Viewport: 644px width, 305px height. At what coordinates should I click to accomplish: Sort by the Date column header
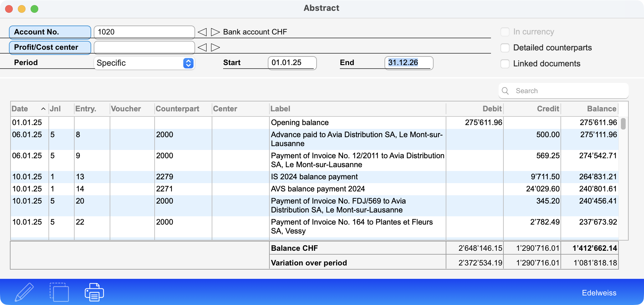(x=20, y=109)
